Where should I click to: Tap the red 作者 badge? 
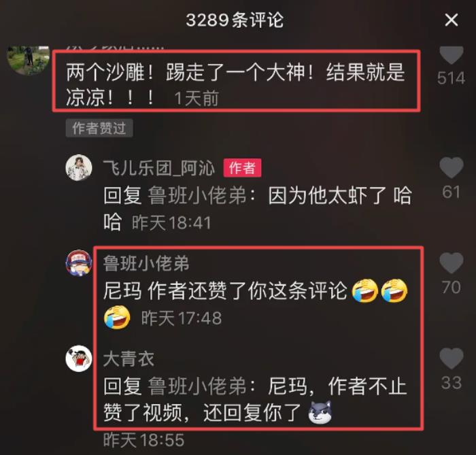pyautogui.click(x=242, y=167)
